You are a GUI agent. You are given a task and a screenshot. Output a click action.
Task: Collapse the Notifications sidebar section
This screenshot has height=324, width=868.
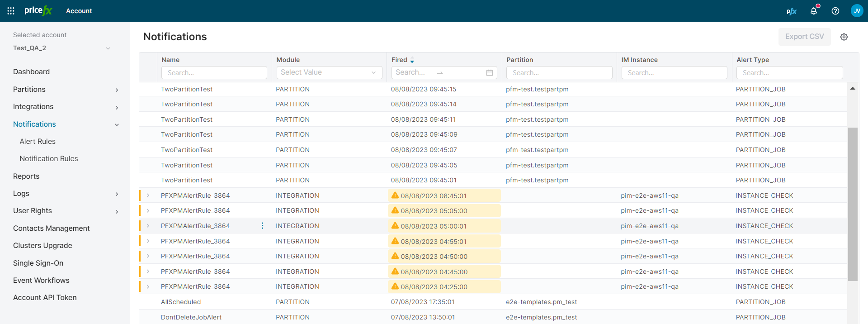click(x=117, y=125)
